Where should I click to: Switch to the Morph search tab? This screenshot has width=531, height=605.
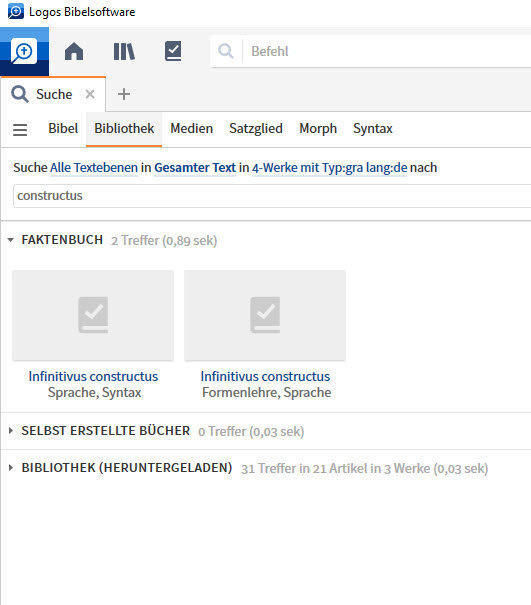click(318, 128)
